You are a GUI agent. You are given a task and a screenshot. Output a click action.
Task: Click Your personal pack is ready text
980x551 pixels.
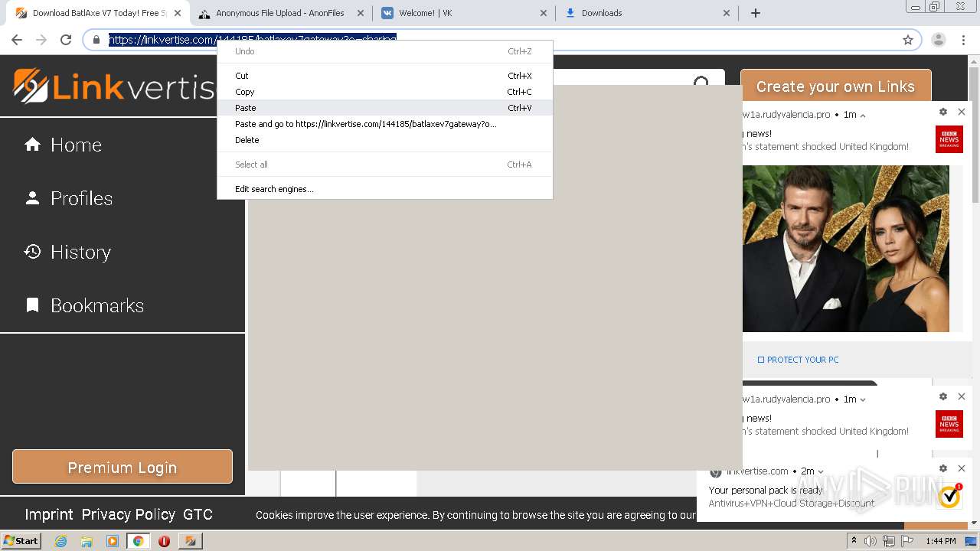[766, 490]
